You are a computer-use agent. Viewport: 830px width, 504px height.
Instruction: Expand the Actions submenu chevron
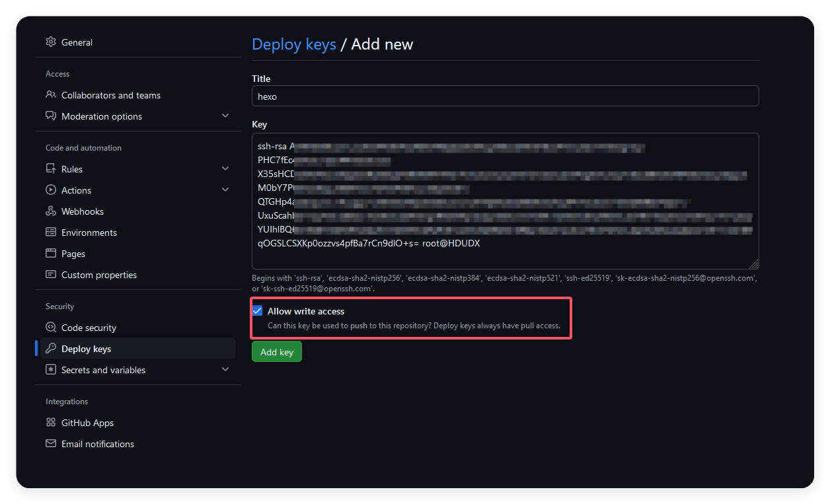(225, 190)
